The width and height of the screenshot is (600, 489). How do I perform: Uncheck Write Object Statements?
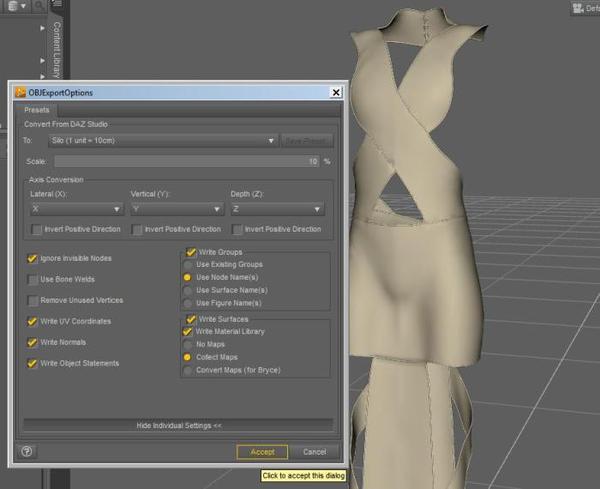pyautogui.click(x=33, y=363)
